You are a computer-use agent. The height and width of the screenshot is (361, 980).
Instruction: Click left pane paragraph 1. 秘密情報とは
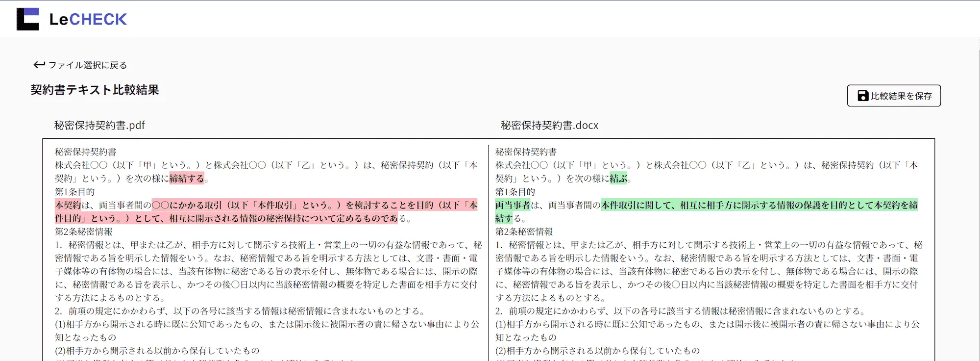coord(269,271)
